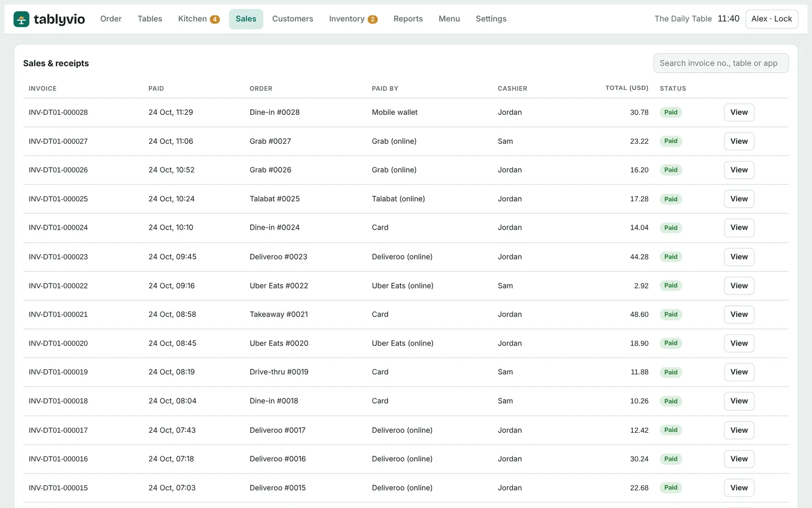Click order Grab #0027
The width and height of the screenshot is (812, 508).
pos(270,141)
